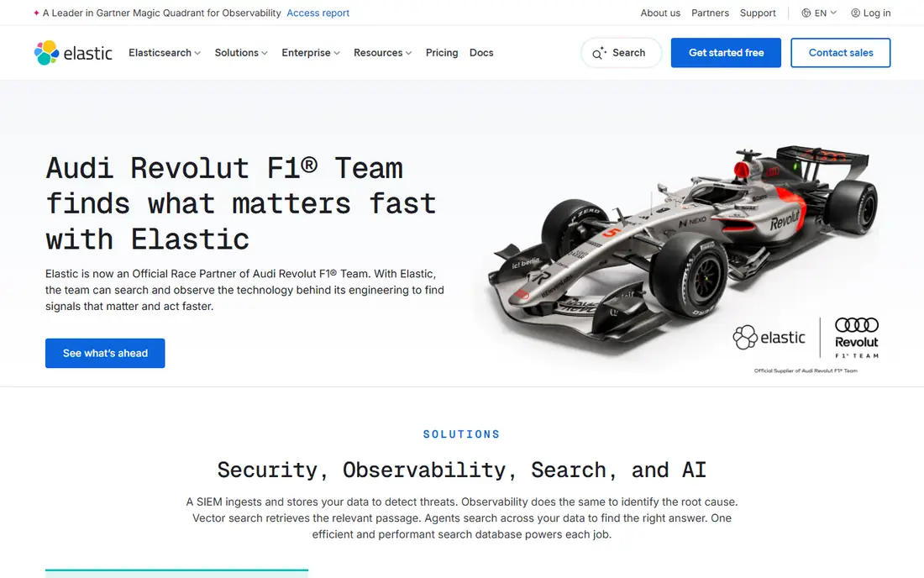
Task: Open the Solutions navigation menu
Action: pyautogui.click(x=241, y=53)
